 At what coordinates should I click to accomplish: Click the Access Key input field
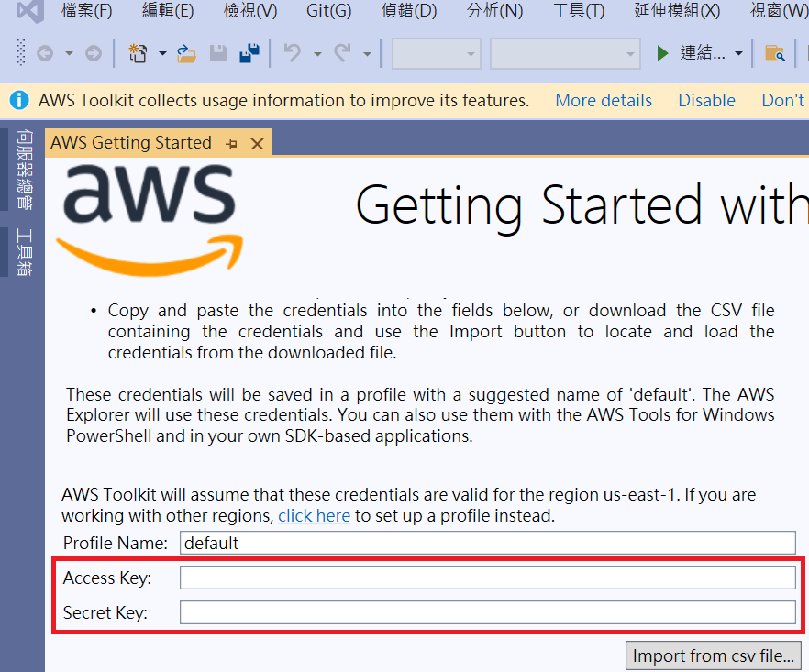pos(487,578)
